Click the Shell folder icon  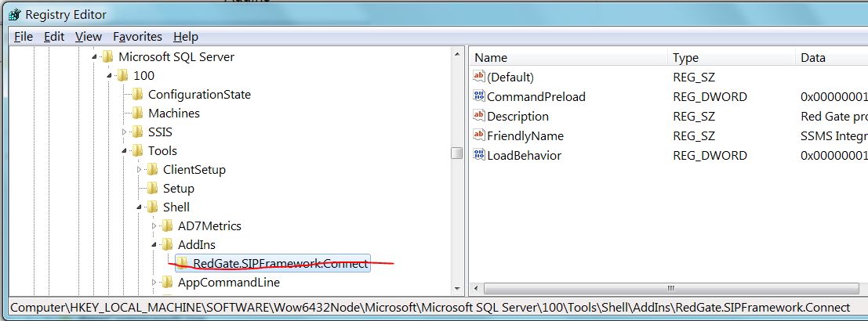coord(152,207)
